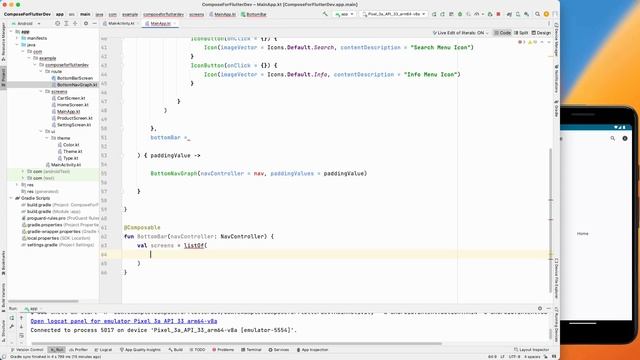Tap the info icon in emulator app bar

[625, 138]
